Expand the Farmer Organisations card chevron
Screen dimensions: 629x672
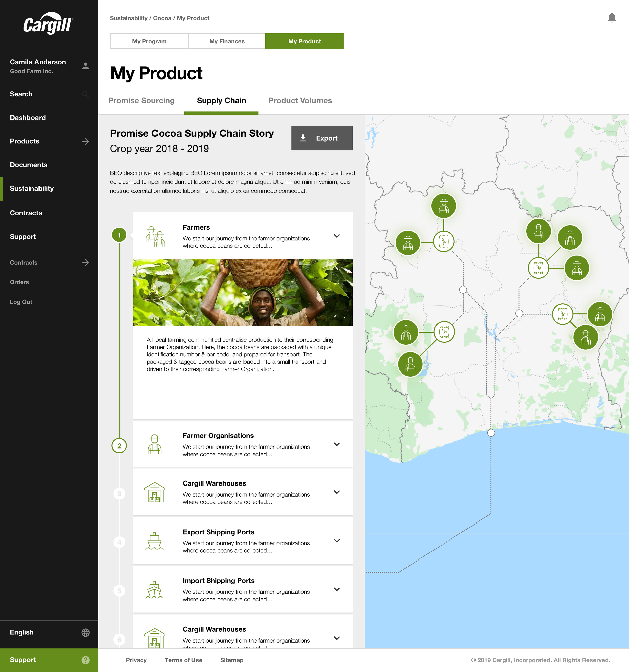tap(337, 444)
